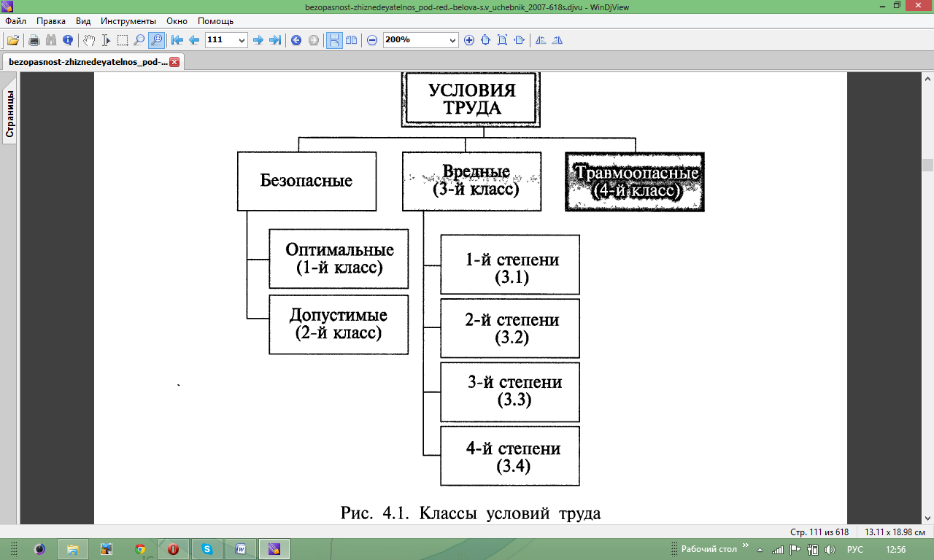Click the blue Back navigation arrow
The width and height of the screenshot is (934, 560).
pos(296,40)
